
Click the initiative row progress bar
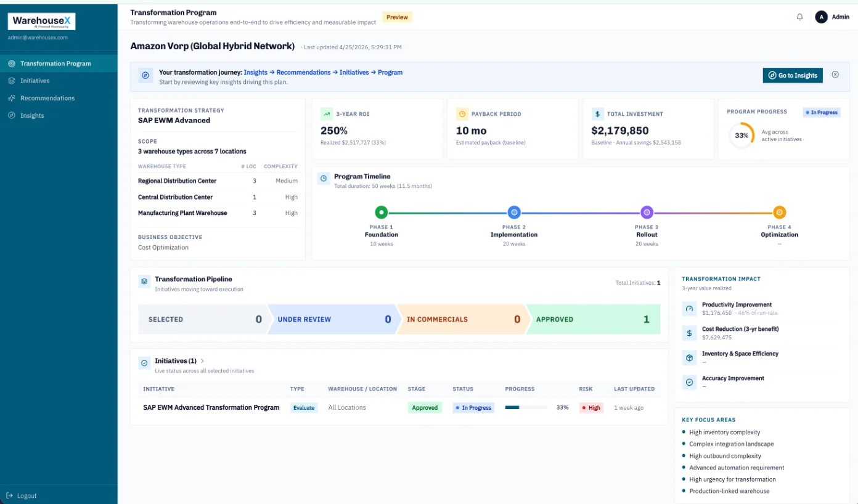[x=526, y=407]
